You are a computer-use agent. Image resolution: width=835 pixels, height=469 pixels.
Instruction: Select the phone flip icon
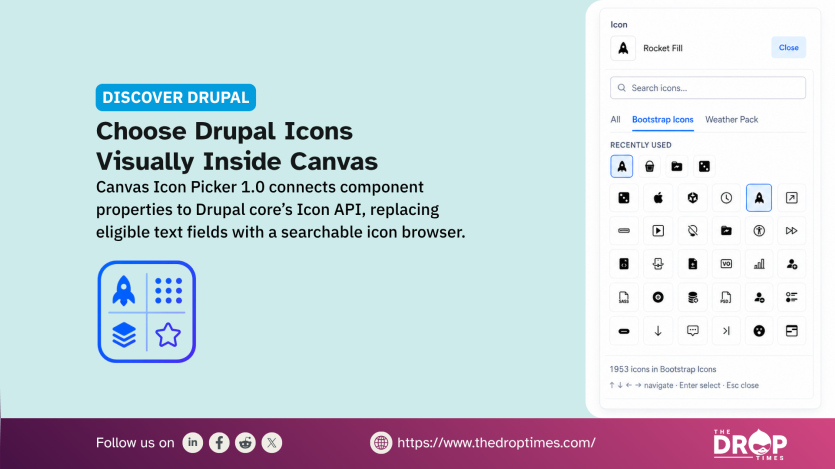658,264
